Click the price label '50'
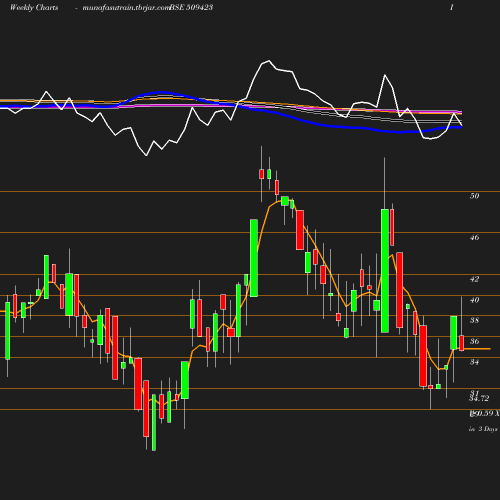 (474, 196)
